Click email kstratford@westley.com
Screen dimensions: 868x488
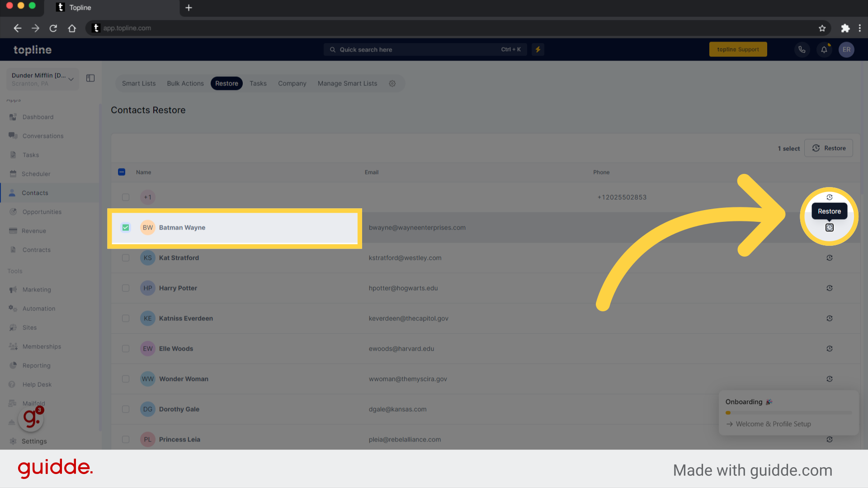click(405, 258)
